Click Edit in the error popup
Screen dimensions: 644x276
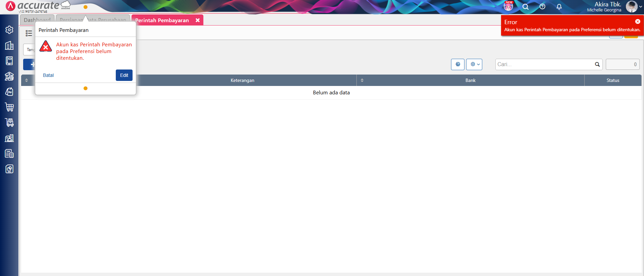(124, 75)
